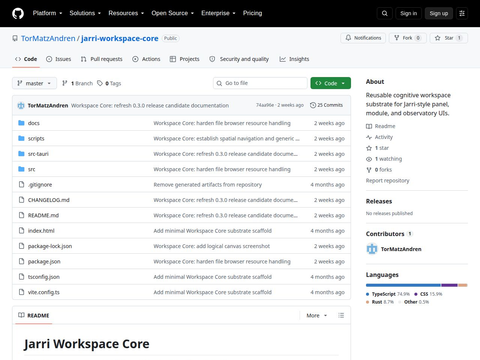This screenshot has height=360, width=480.
Task: Click the CHANGELOG.md file icon
Action: click(x=21, y=200)
